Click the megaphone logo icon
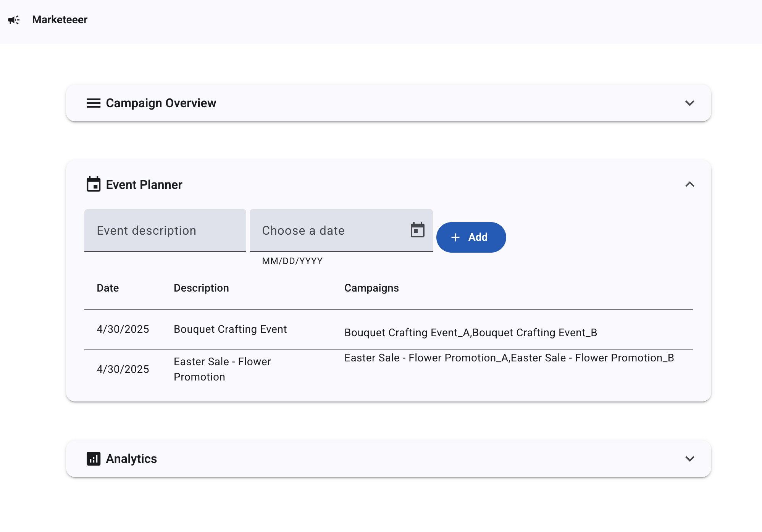 click(x=14, y=20)
